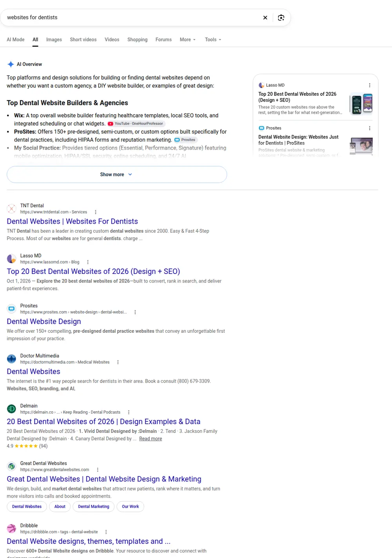Screen dimensions: 392x558
Task: Click the TNT Dental favicon
Action: 12,209
